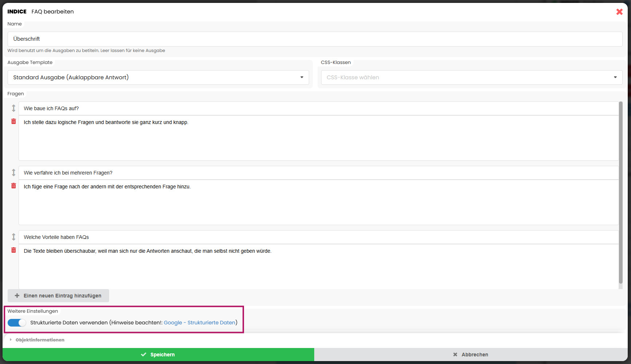Open 'Google - Strukturierte Daten' link

(199, 323)
